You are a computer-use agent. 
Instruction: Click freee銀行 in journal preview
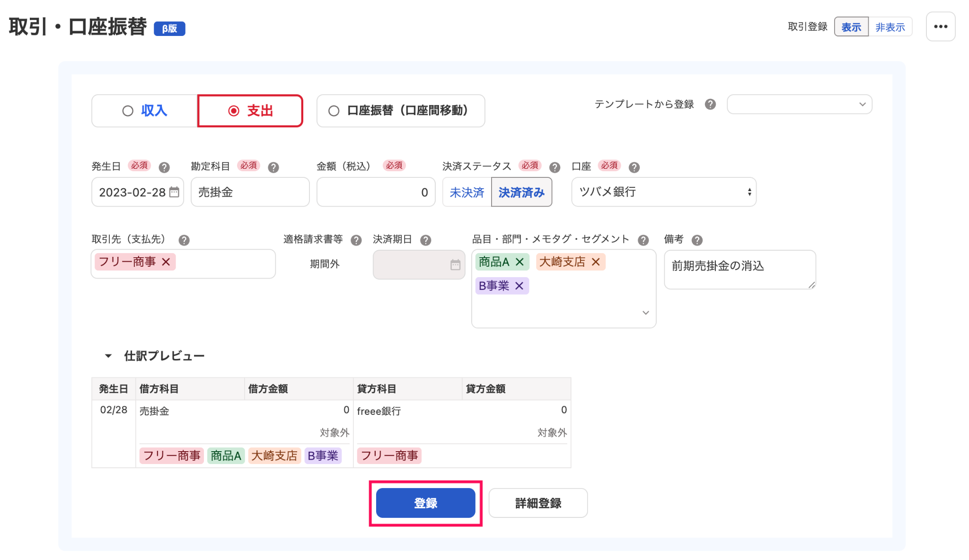[x=379, y=411]
